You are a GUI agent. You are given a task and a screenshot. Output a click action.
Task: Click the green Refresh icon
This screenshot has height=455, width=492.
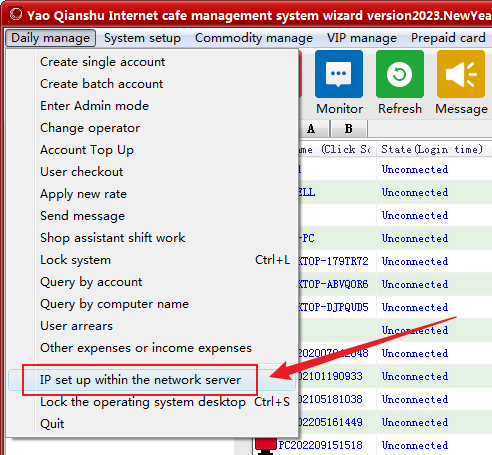tap(400, 74)
